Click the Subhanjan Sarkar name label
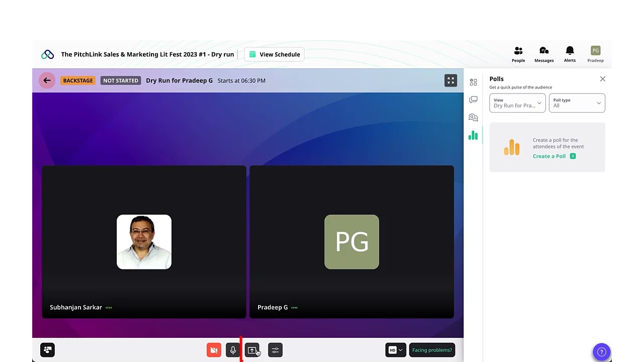The height and width of the screenshot is (362, 644). 76,307
